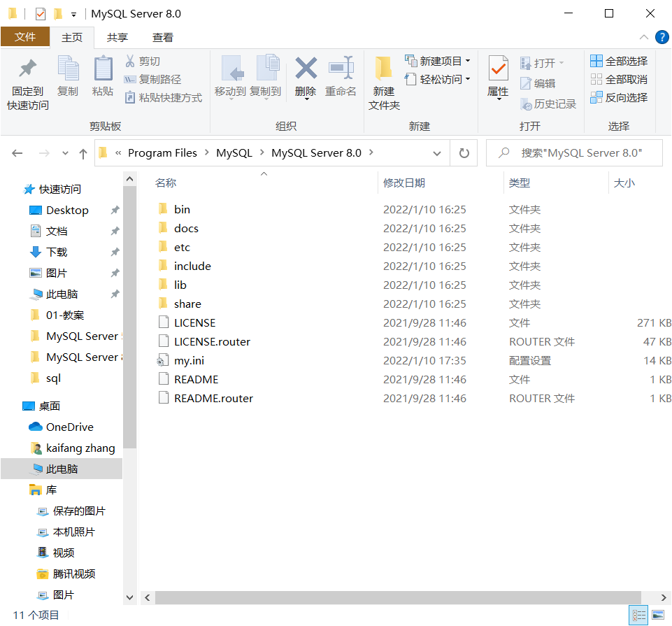The height and width of the screenshot is (626, 672).
Task: Sort by the Type (类型) column header
Action: 520,183
